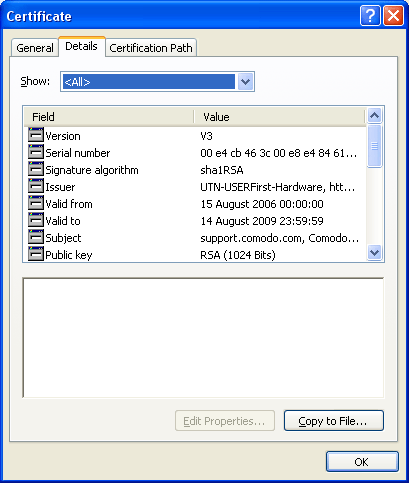Switch to the Certification Path tab
The width and height of the screenshot is (409, 483).
[x=151, y=48]
